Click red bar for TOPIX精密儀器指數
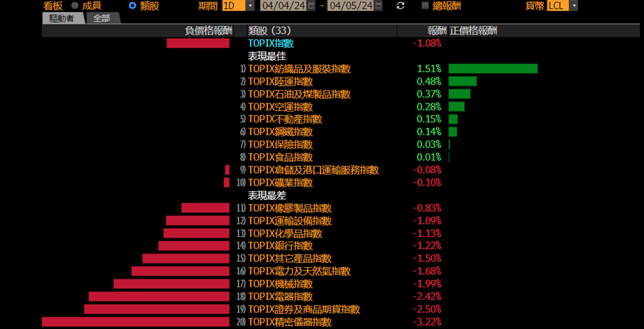The width and height of the screenshot is (644, 329). [x=135, y=322]
